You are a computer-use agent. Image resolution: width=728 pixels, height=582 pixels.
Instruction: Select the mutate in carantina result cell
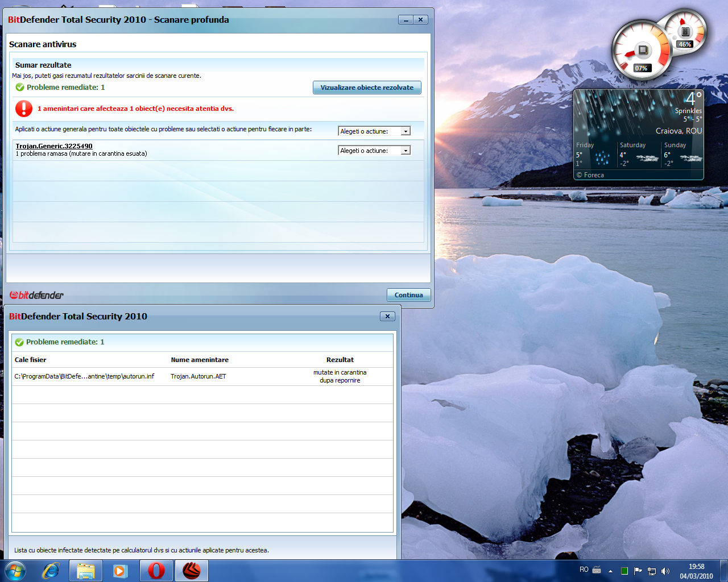point(340,376)
